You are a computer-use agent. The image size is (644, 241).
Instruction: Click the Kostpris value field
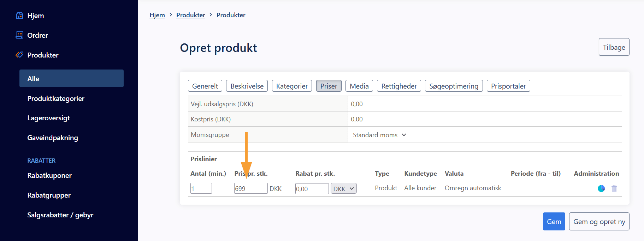[x=485, y=119]
